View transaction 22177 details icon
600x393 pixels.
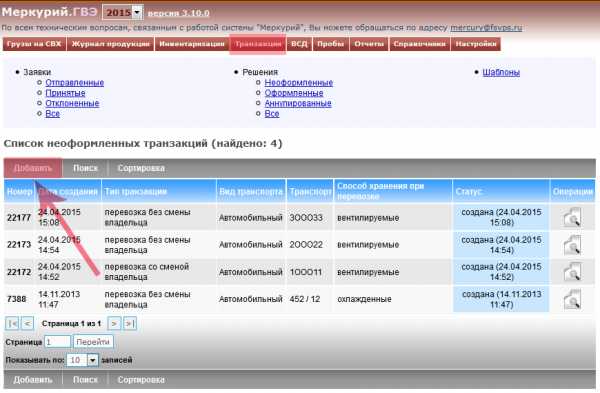[572, 217]
